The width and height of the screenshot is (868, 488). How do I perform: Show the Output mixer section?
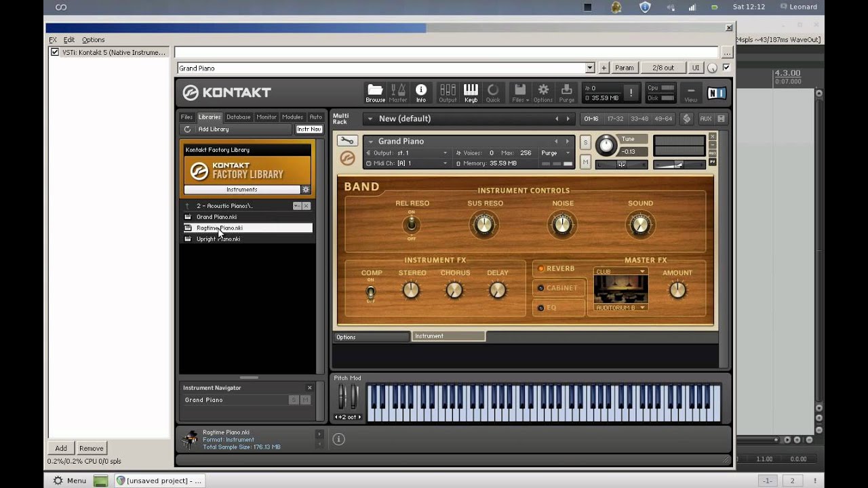pyautogui.click(x=448, y=93)
